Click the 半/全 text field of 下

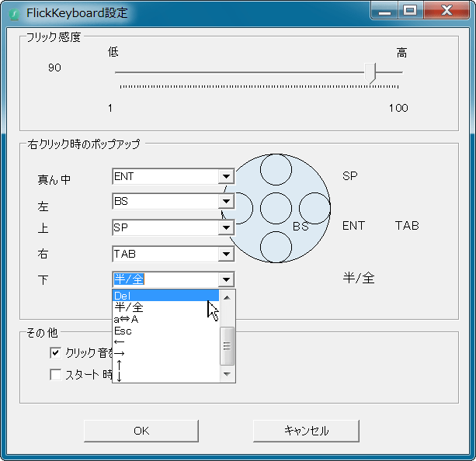(x=165, y=279)
